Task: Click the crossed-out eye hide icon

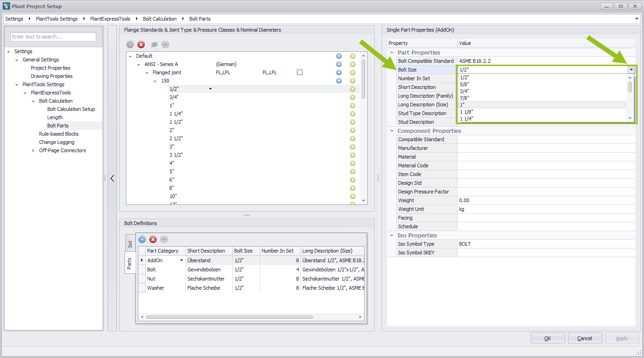Action: (x=154, y=44)
